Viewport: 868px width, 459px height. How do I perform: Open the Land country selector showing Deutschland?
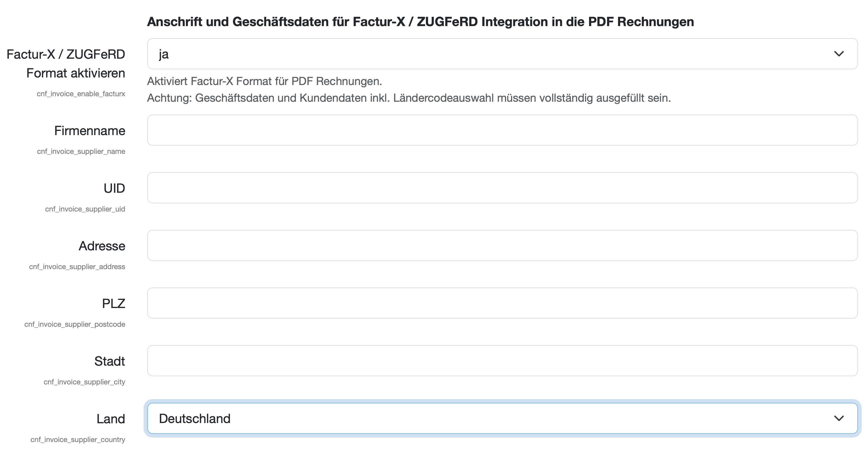502,419
